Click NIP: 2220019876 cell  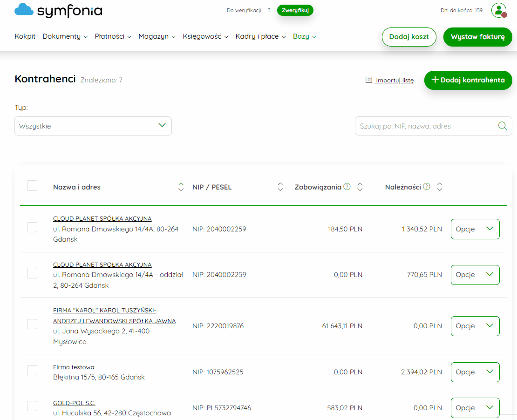pyautogui.click(x=218, y=326)
